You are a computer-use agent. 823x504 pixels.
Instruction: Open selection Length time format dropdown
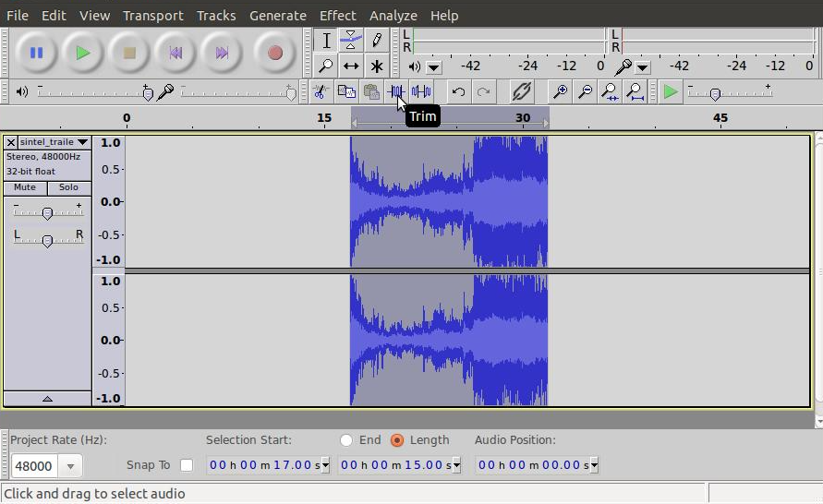point(456,465)
